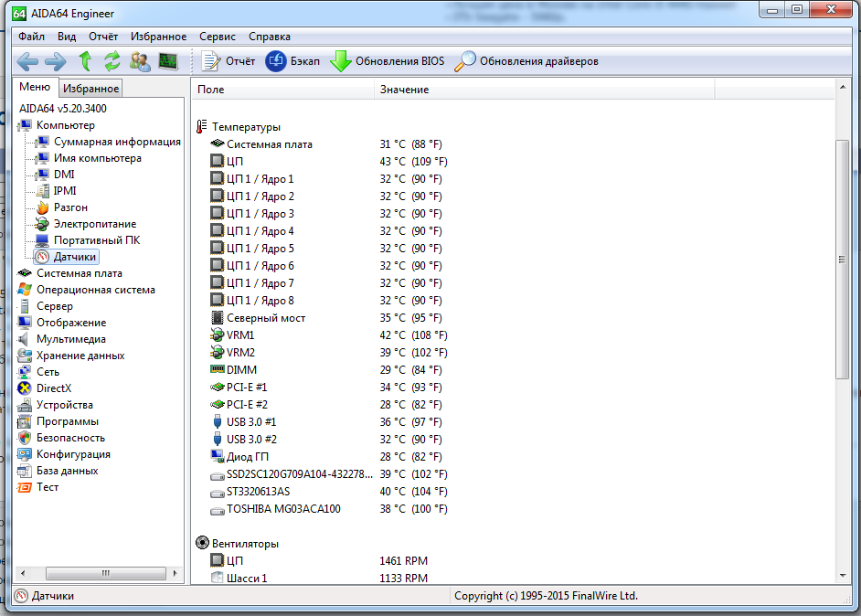
Task: Refresh the sensor readings
Action: tap(112, 61)
